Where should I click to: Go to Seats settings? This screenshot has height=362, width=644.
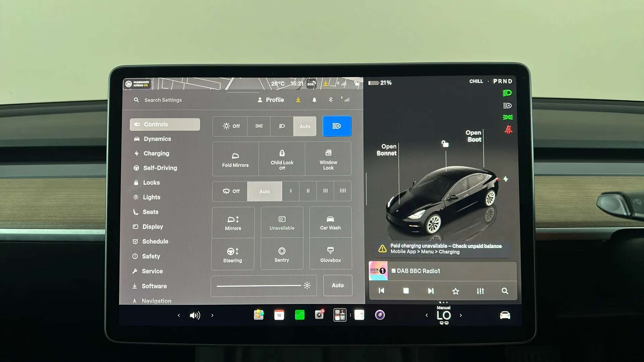pos(146,212)
